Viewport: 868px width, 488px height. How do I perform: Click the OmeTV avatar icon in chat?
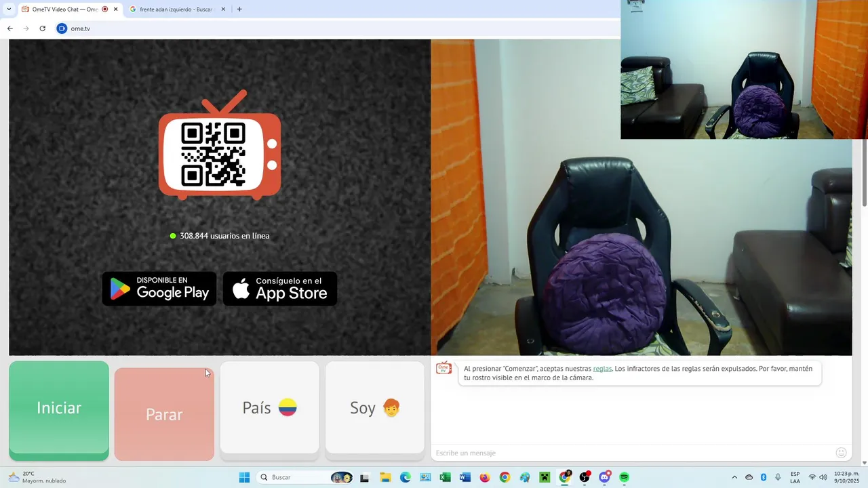click(x=443, y=368)
